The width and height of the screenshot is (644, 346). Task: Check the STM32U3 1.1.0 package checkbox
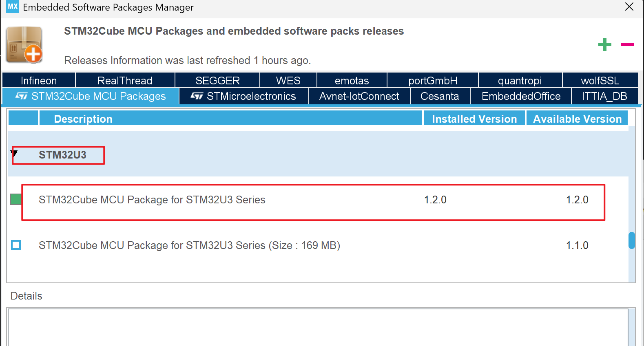(x=16, y=245)
